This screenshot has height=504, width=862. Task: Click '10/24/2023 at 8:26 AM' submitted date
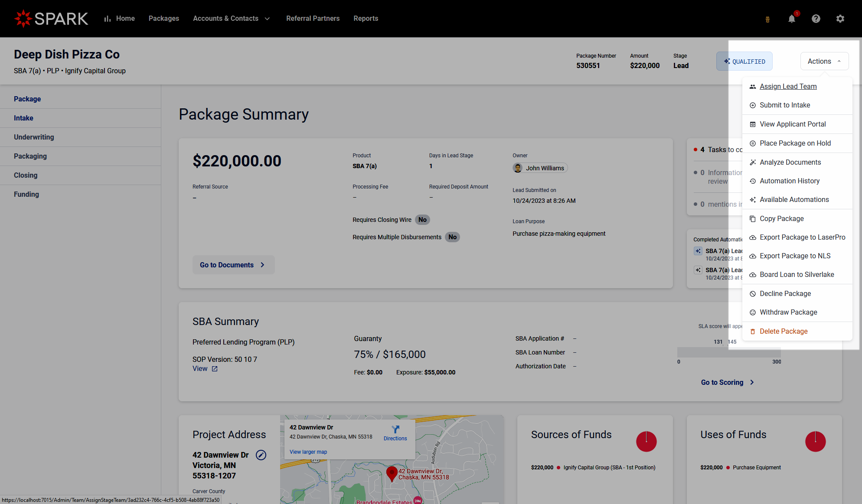pos(544,201)
